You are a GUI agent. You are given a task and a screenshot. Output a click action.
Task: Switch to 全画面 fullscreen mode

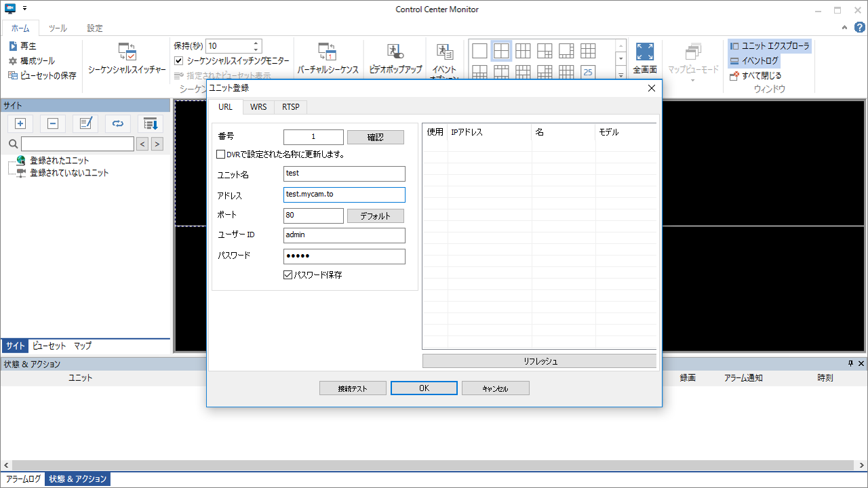pyautogui.click(x=645, y=59)
